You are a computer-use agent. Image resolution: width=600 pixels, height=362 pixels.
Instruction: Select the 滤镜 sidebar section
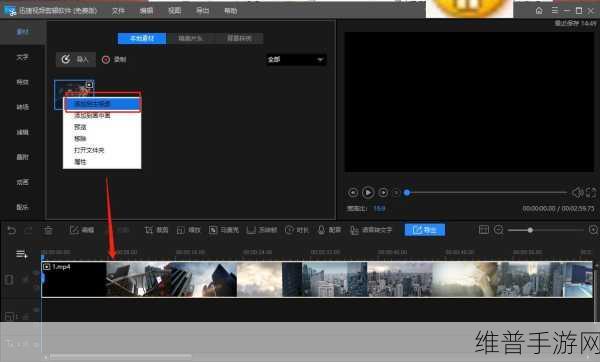click(x=23, y=132)
